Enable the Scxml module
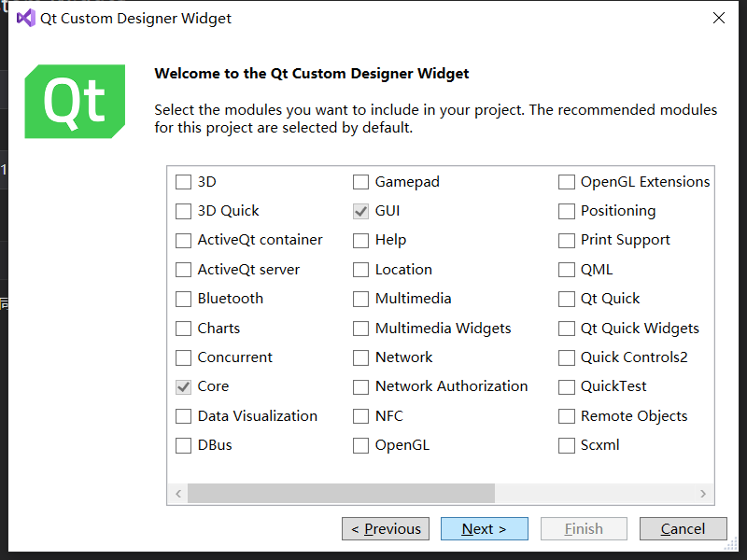This screenshot has width=747, height=560. coord(566,445)
